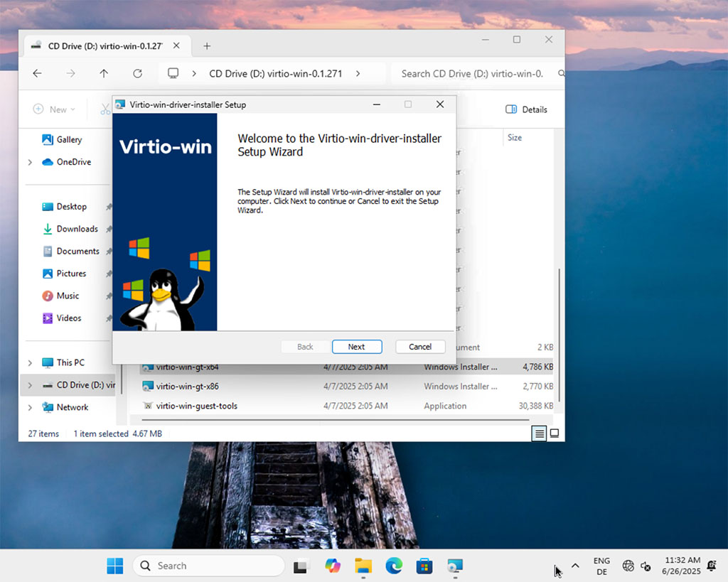Select Network in the navigation pane

pyautogui.click(x=72, y=407)
